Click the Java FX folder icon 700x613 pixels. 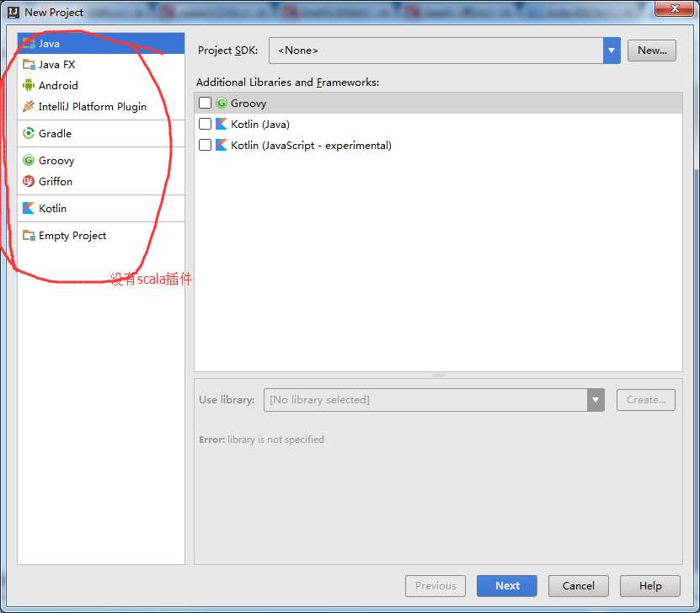[x=29, y=65]
